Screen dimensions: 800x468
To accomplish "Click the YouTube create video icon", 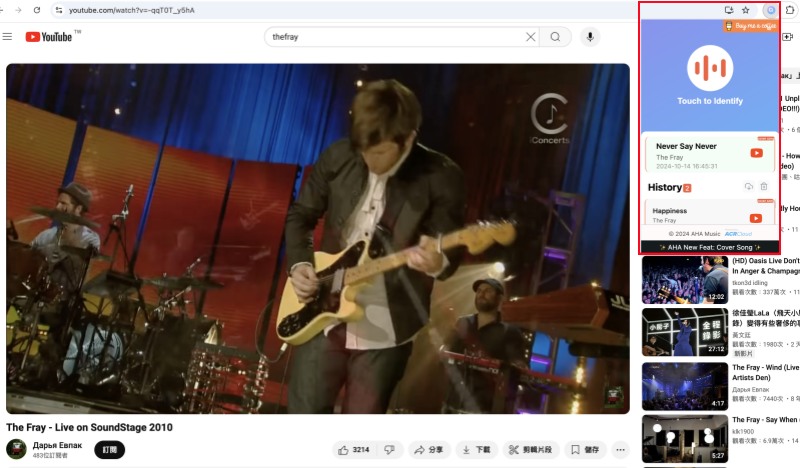I will click(x=787, y=37).
